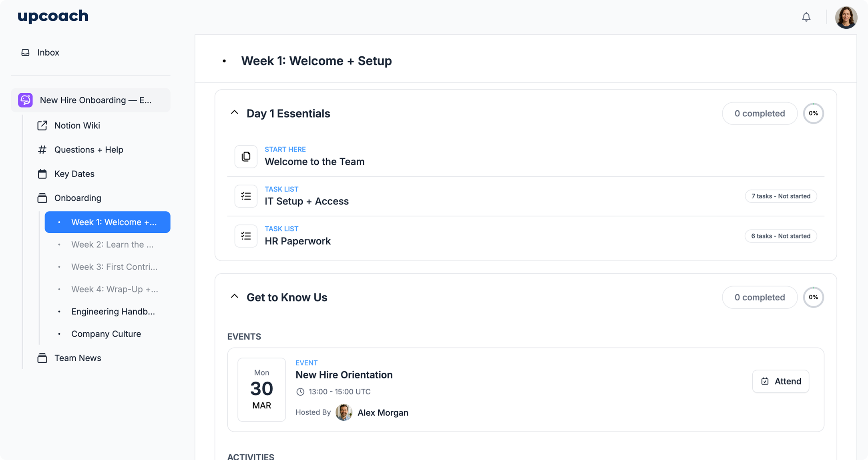Open the notifications bell

[806, 17]
